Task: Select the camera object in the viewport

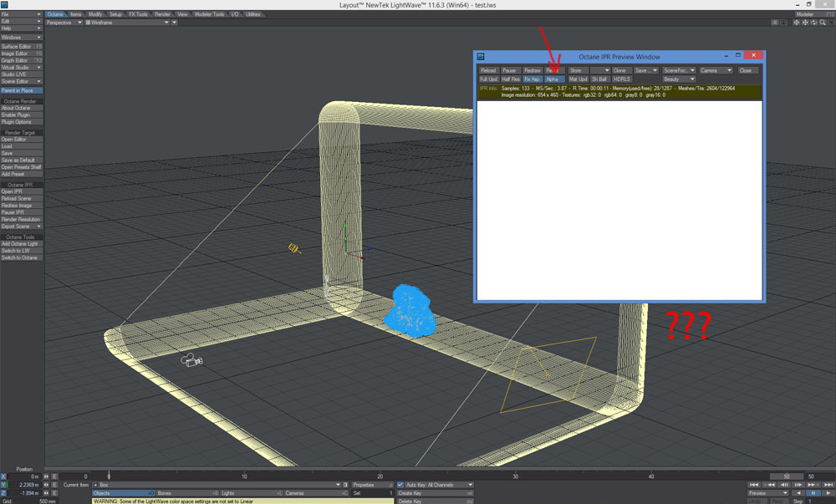Action: pos(191,361)
